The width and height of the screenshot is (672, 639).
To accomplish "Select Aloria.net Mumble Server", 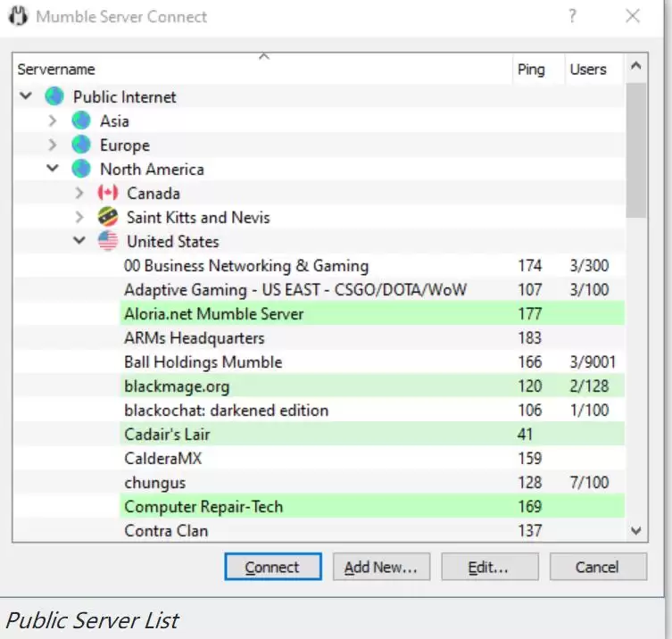I will click(x=372, y=314).
